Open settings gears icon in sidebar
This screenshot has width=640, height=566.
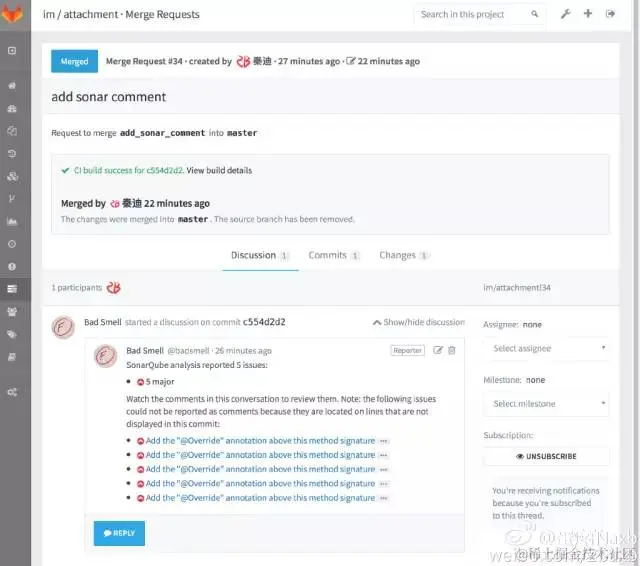[12, 392]
